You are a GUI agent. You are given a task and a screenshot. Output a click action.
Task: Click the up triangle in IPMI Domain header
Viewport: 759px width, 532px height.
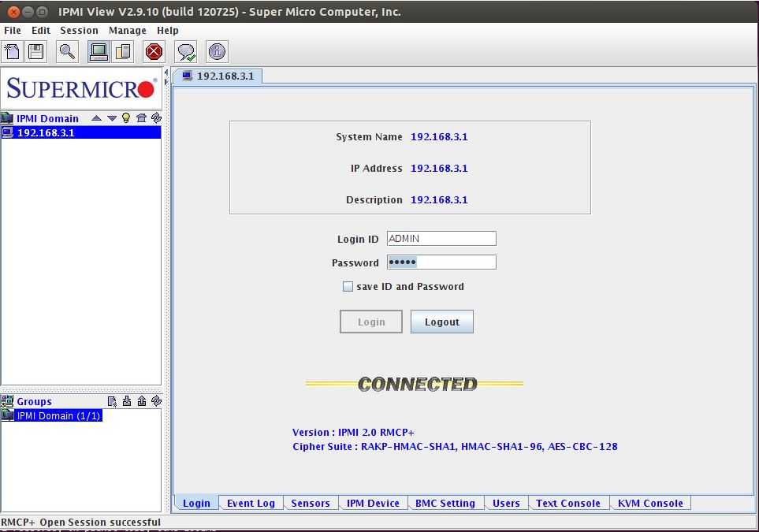coord(96,118)
